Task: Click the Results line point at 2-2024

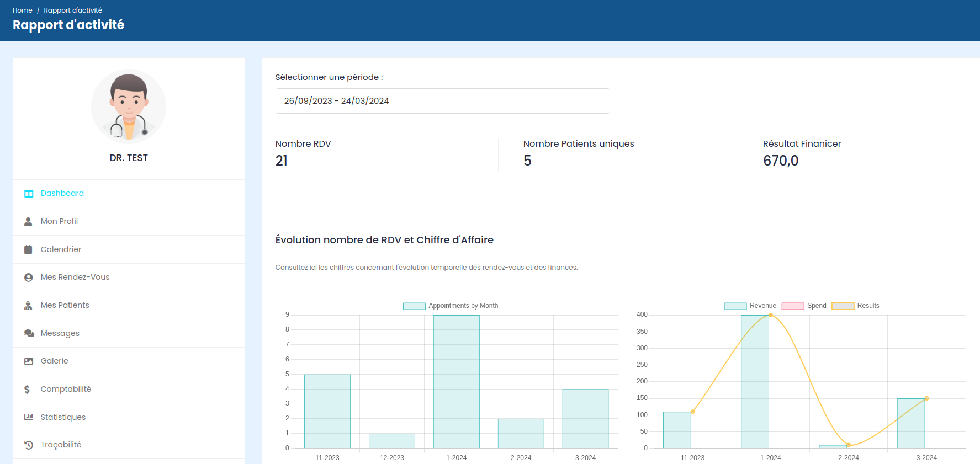Action: pos(849,445)
